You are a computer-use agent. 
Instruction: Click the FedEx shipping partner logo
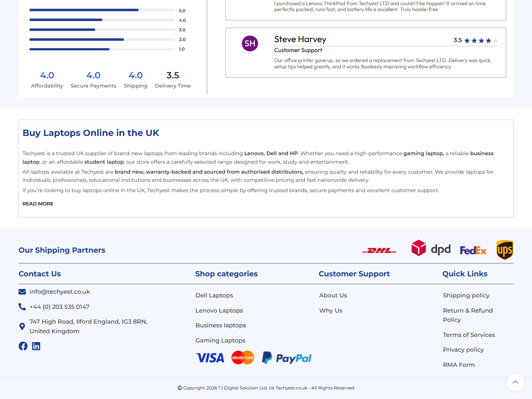point(473,250)
